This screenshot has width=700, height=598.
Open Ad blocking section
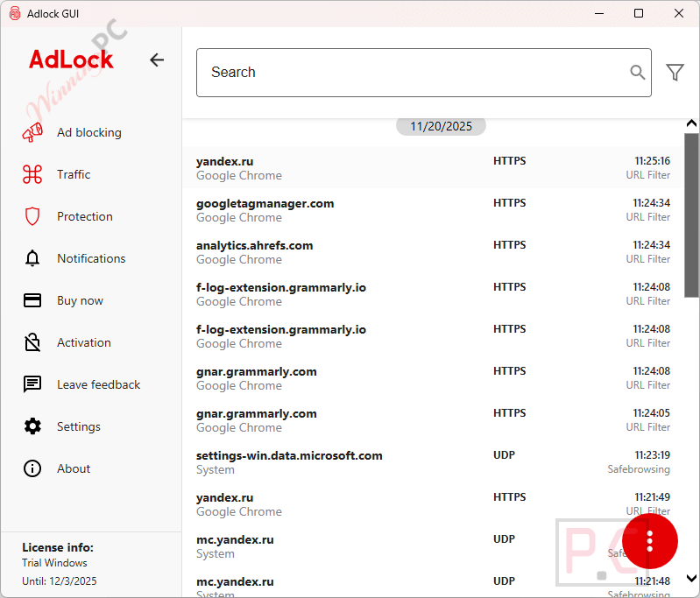click(x=89, y=132)
